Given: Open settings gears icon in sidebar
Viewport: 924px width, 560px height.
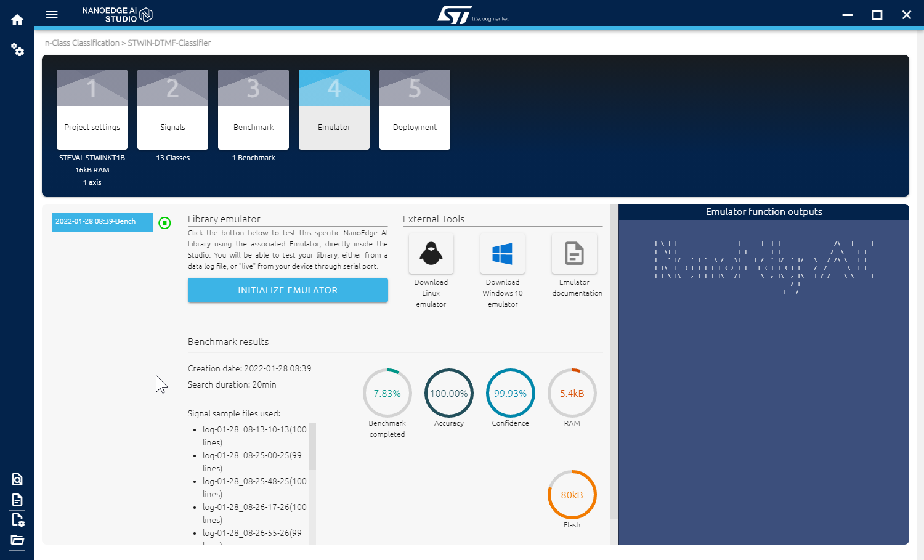Looking at the screenshot, I should pos(17,50).
